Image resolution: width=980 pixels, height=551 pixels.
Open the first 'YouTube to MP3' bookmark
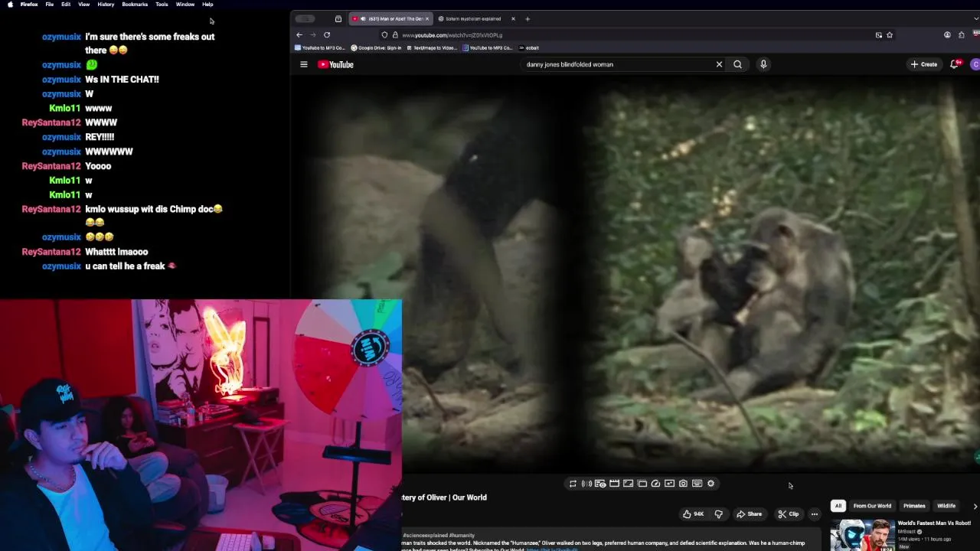[320, 47]
